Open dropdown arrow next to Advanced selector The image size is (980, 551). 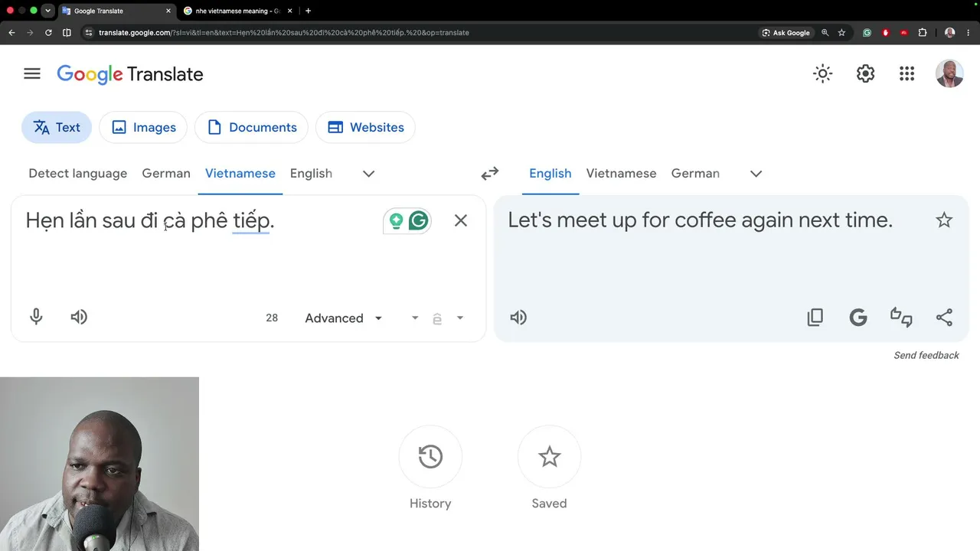click(x=415, y=318)
